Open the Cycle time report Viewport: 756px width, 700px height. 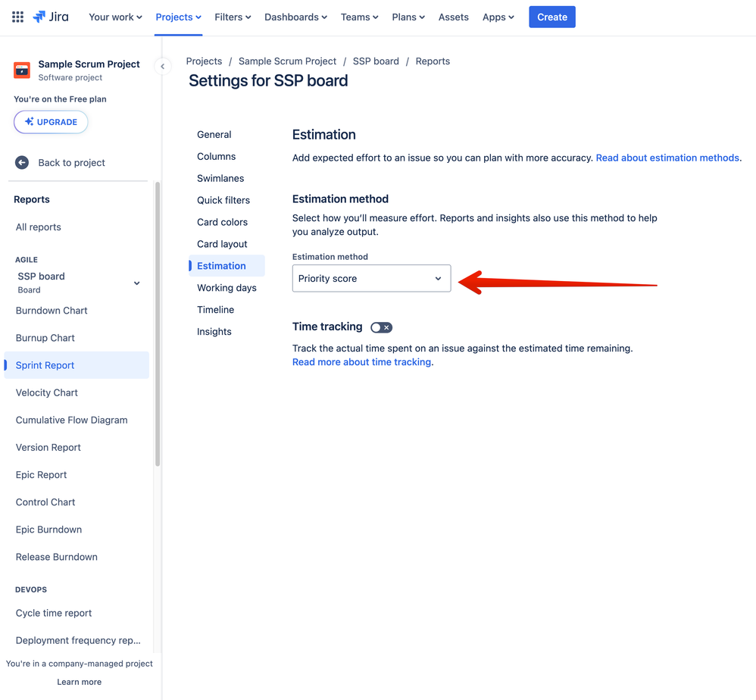coord(54,613)
